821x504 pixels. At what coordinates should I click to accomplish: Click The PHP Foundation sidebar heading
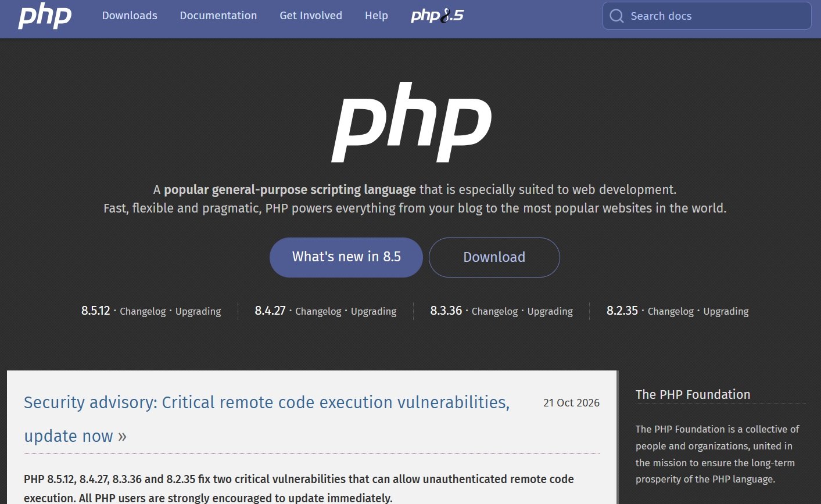coord(693,395)
